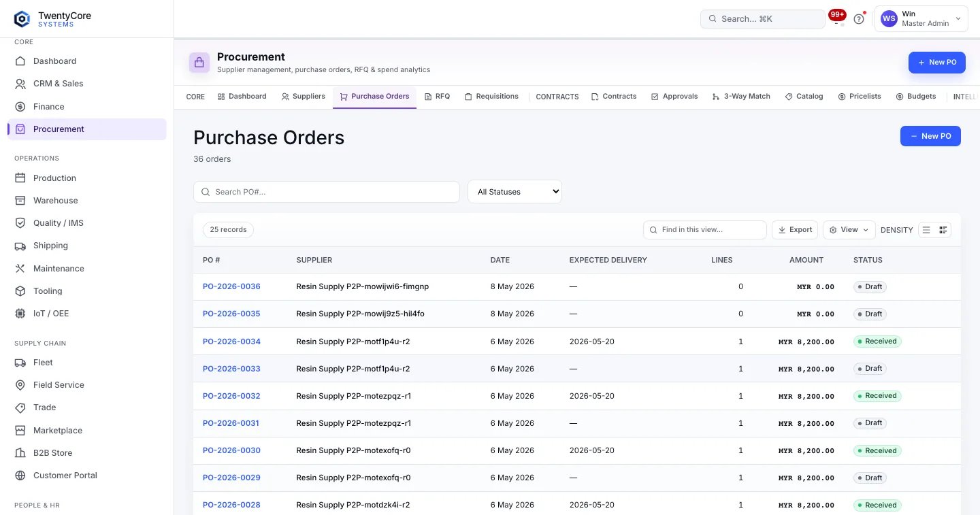Screen dimensions: 980x515
Task: Open Maintenance in the sidebar
Action: (x=87, y=269)
